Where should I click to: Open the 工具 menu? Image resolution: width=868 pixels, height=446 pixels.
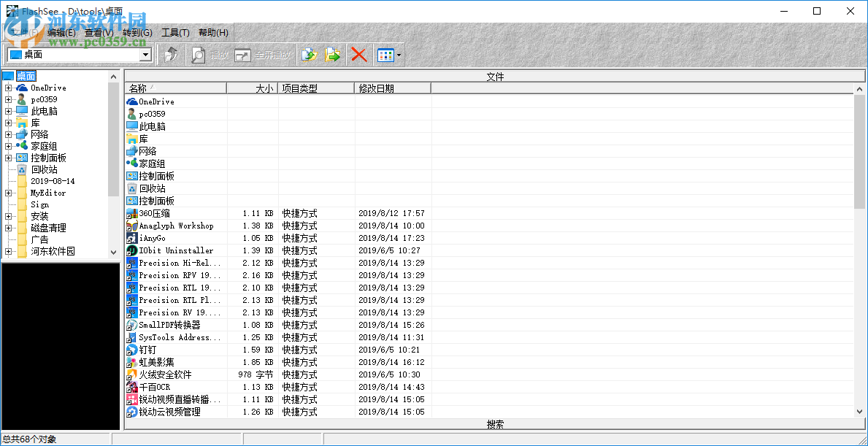point(174,32)
